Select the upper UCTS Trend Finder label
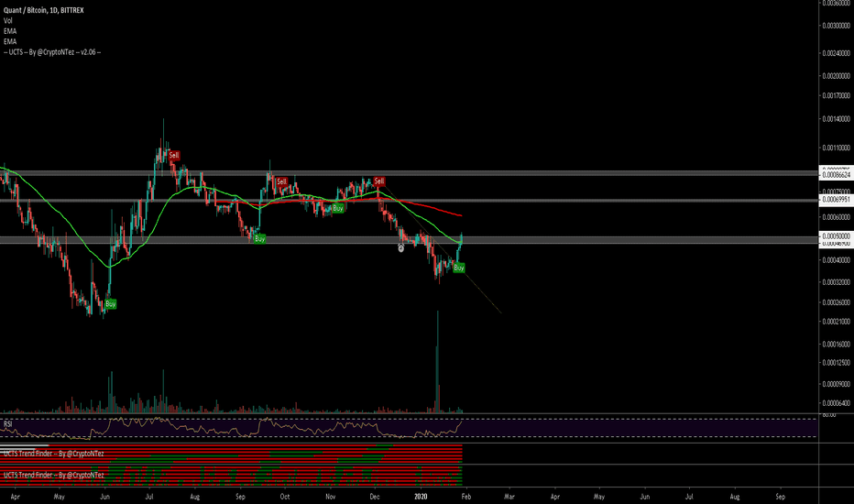The width and height of the screenshot is (854, 504). coord(53,454)
